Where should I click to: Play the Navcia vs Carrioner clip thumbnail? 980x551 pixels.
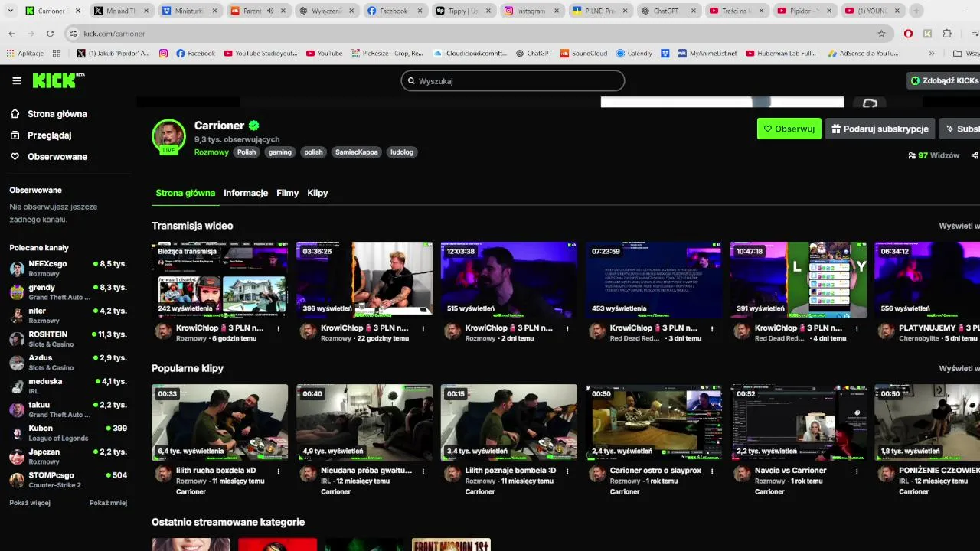799,422
